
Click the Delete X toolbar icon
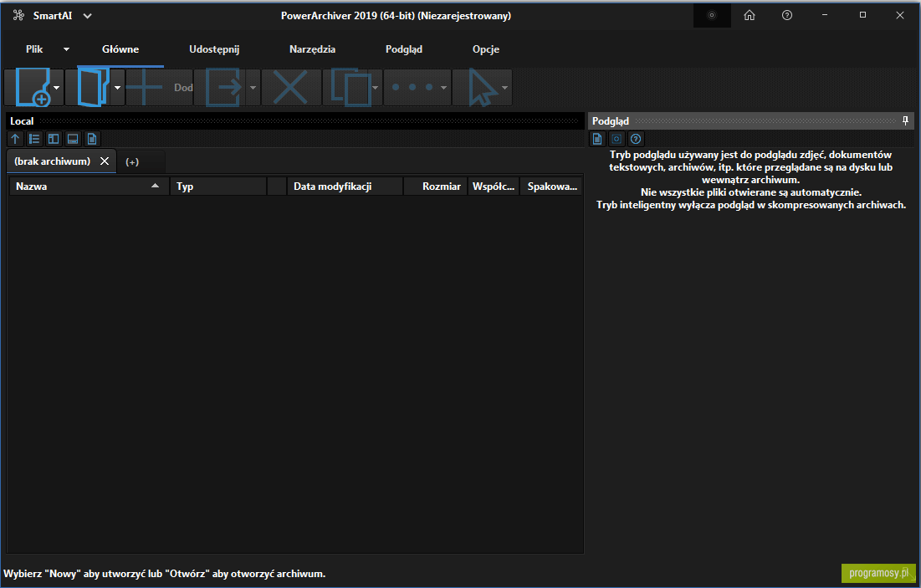click(290, 88)
